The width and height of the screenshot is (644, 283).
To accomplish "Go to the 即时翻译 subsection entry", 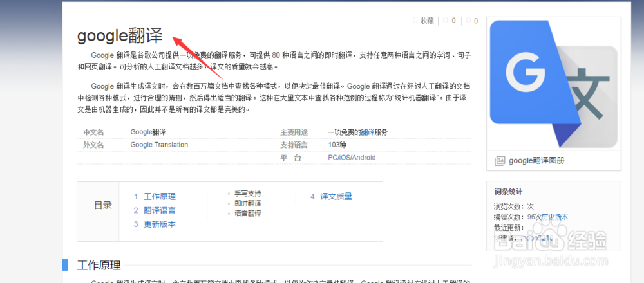I will (x=248, y=203).
